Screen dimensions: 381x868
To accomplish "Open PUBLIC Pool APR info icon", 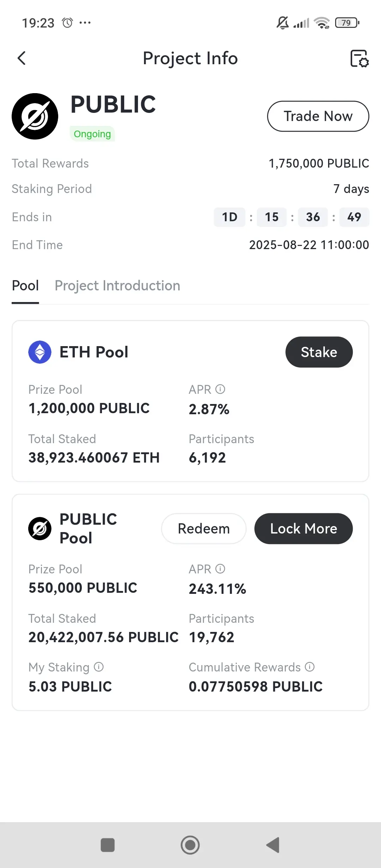I will [x=220, y=569].
